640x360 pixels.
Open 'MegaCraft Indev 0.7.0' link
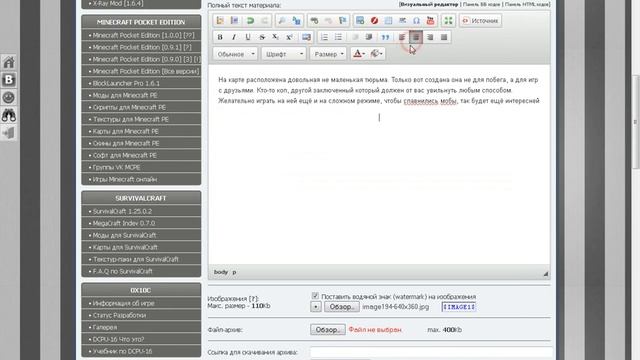pyautogui.click(x=124, y=223)
